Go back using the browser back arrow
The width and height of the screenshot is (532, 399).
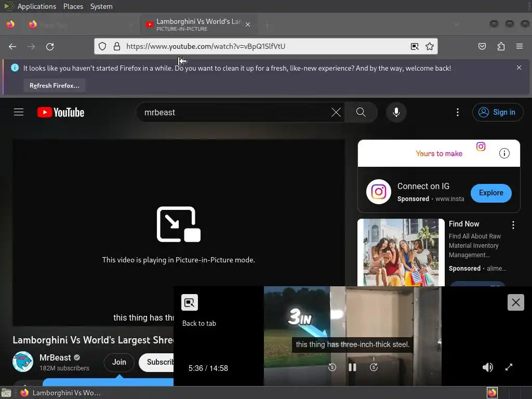[12, 46]
